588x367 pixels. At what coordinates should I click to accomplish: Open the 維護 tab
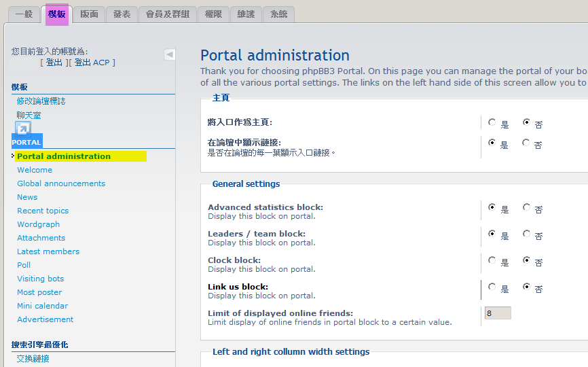point(246,14)
